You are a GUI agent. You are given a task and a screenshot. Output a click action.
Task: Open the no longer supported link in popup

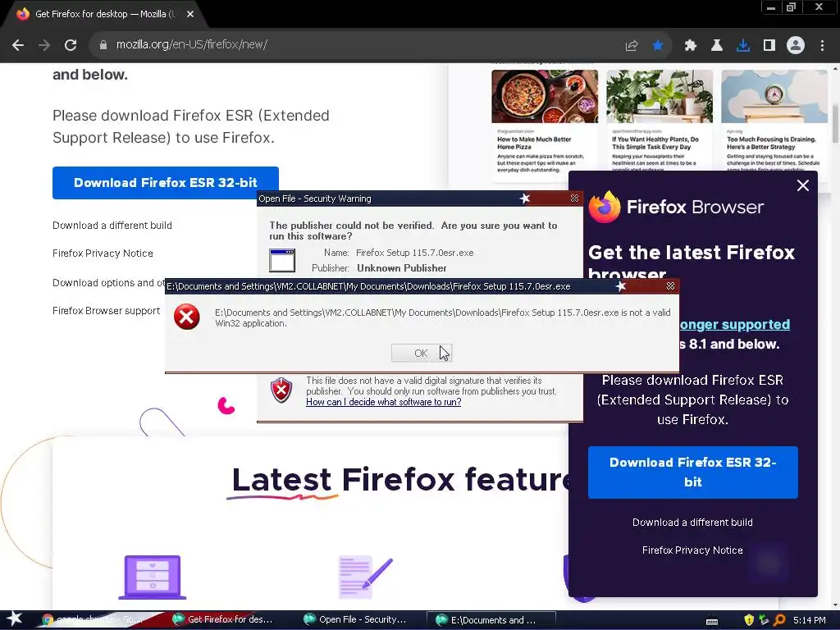tap(734, 325)
